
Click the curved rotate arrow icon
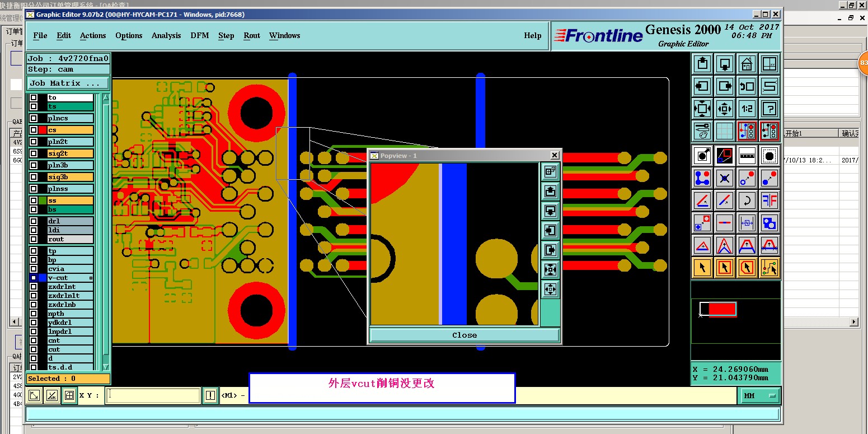[747, 200]
